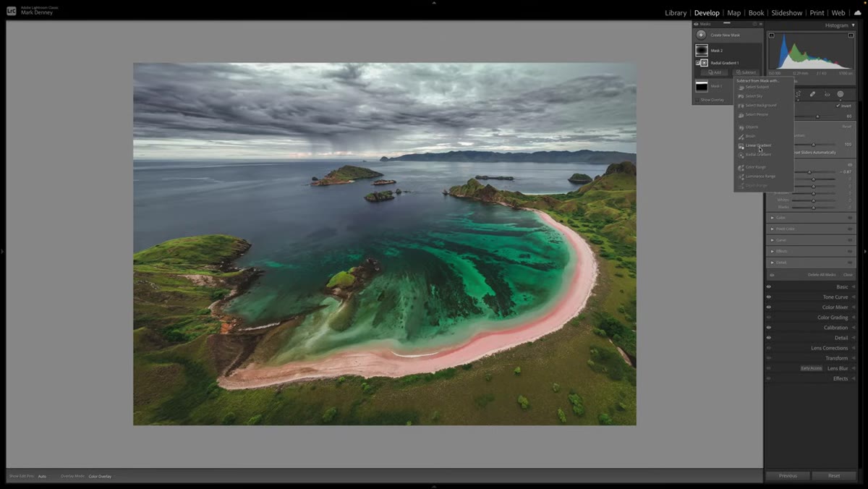Click the Amount slider handle
868x489 pixels.
coord(813,145)
